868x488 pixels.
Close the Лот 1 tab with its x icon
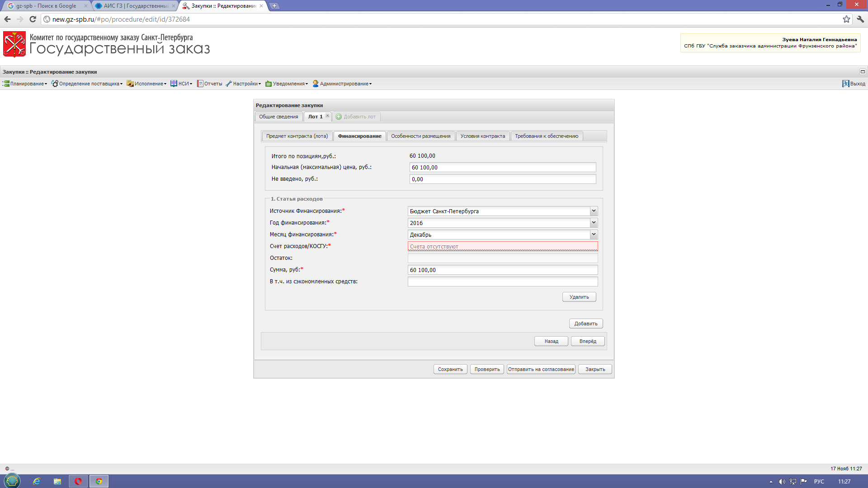(x=328, y=116)
